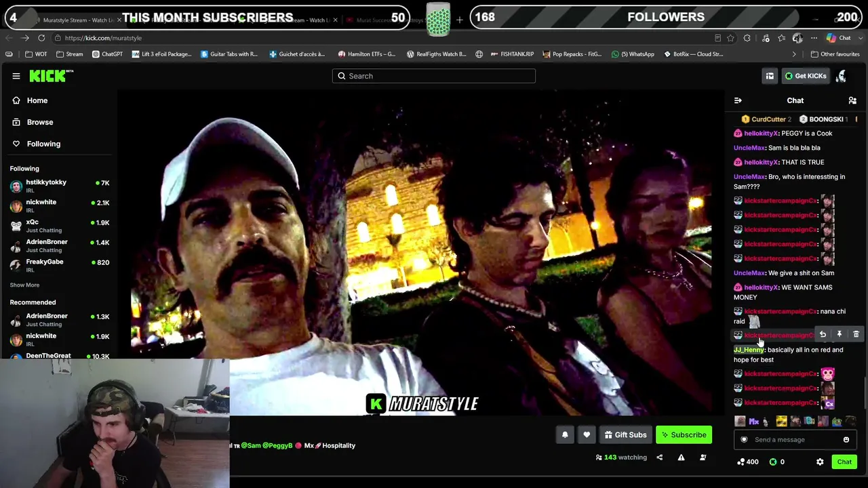Open the WOT bookmark folder
868x488 pixels.
tap(36, 54)
